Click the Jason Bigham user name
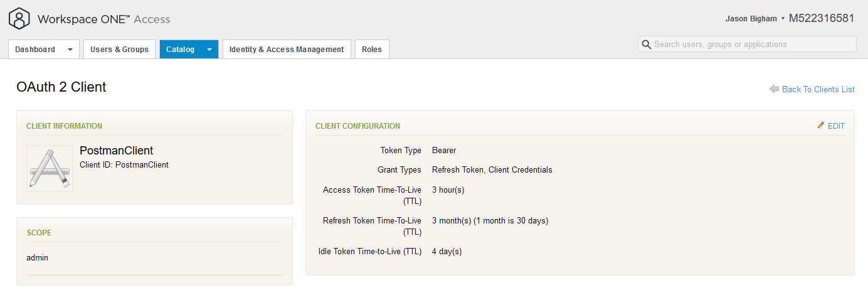 click(751, 19)
